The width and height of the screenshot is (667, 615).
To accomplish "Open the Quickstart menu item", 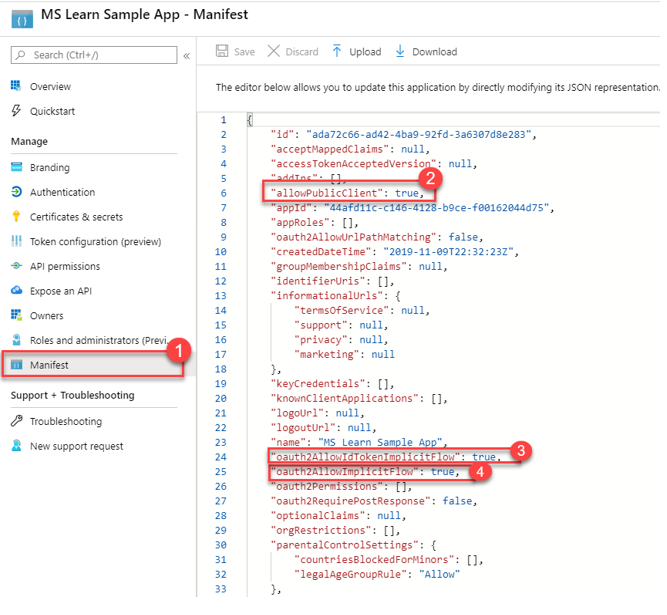I will 52,111.
